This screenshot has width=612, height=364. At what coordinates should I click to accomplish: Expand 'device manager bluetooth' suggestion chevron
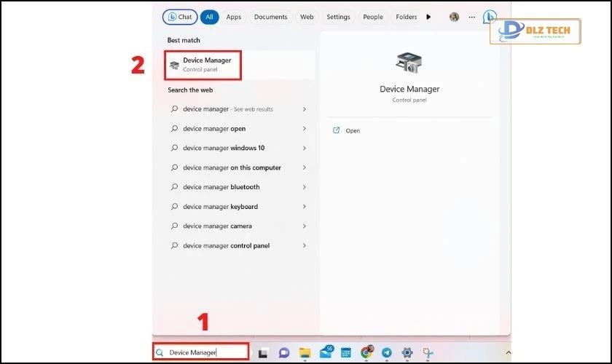pos(304,187)
